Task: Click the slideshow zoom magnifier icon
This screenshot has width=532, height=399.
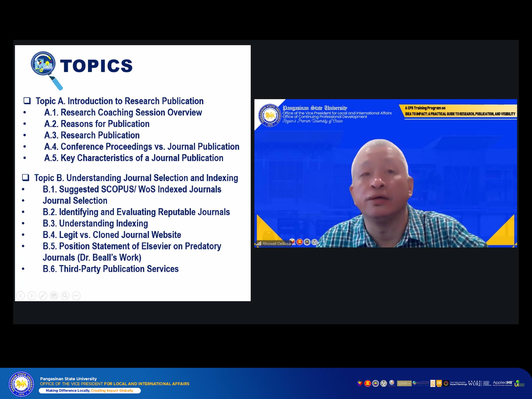Action: click(x=65, y=296)
